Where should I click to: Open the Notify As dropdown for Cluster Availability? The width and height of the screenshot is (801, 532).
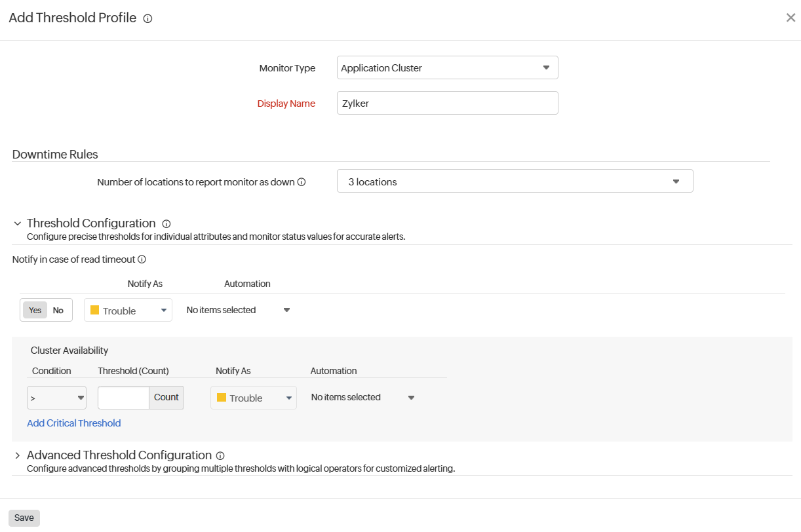click(253, 397)
